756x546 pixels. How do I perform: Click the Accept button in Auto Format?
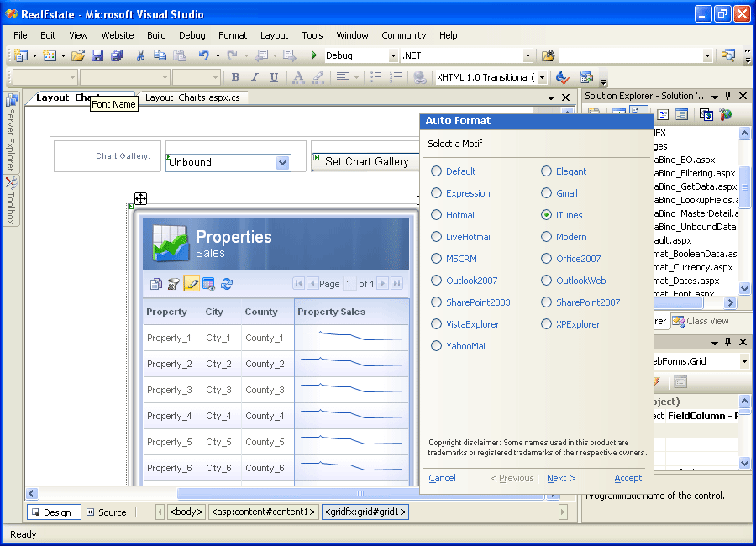[627, 477]
